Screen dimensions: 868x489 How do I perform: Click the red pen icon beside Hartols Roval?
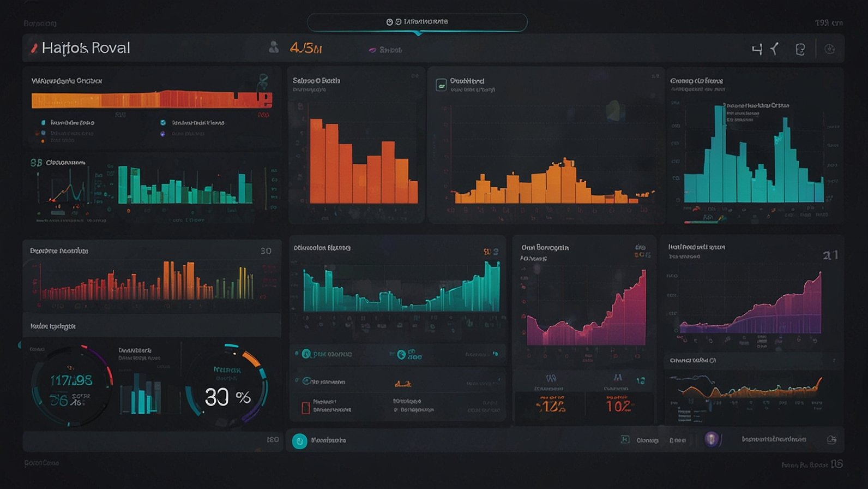coord(34,48)
